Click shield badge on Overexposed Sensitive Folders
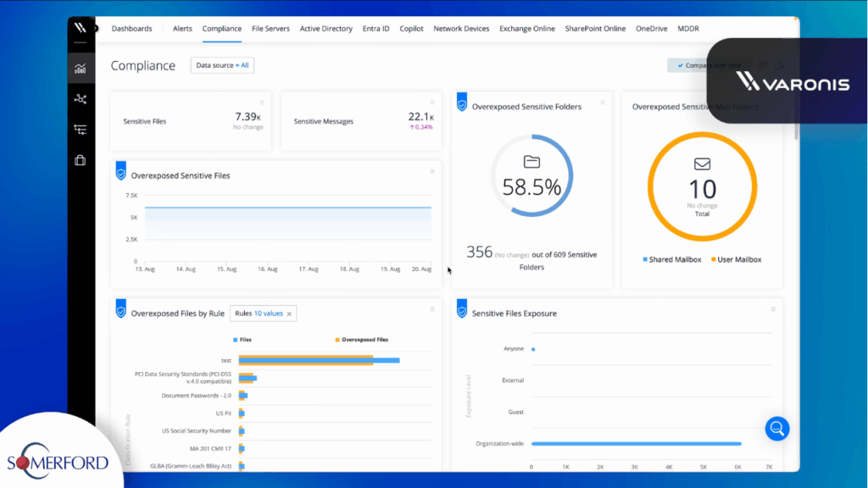This screenshot has width=868, height=488. click(462, 103)
